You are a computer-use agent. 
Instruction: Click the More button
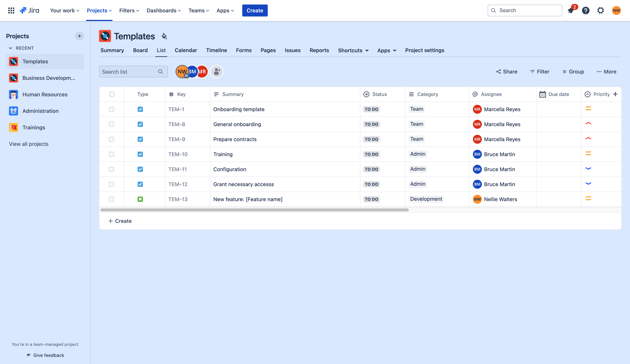tap(607, 72)
